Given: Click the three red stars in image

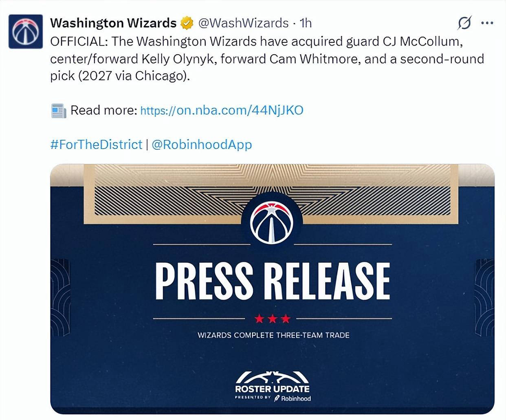Looking at the screenshot, I should [x=272, y=319].
